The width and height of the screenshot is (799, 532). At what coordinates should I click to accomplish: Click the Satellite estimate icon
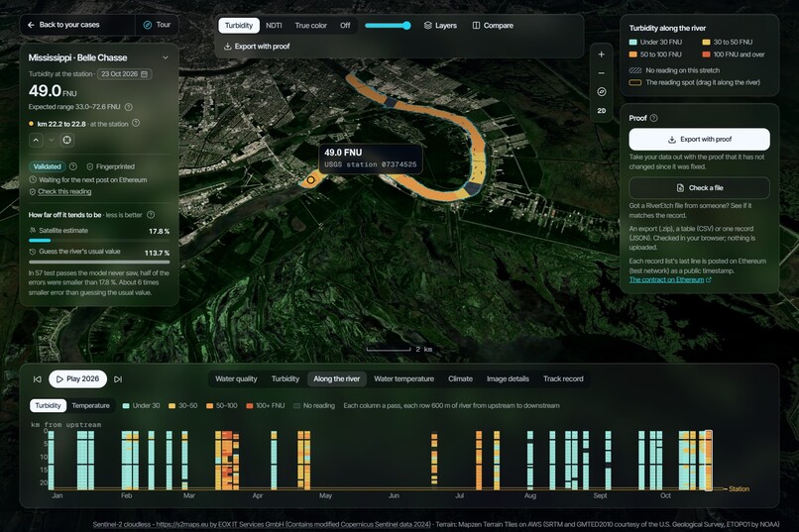[33, 231]
